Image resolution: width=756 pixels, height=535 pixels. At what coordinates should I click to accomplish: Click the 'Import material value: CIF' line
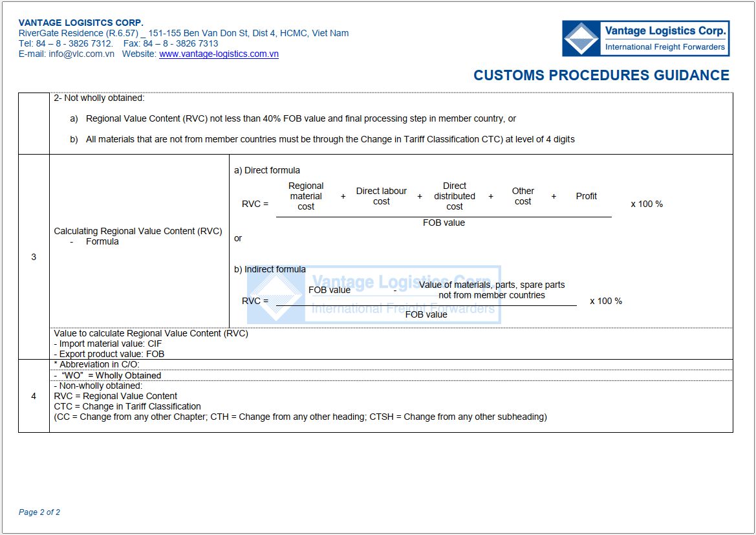pyautogui.click(x=108, y=344)
